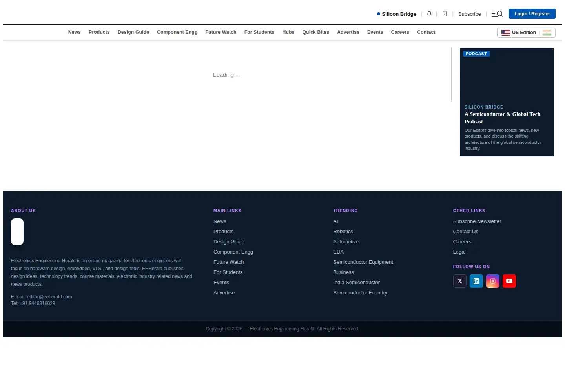Open the trending Robotics link
The height and width of the screenshot is (392, 565).
(343, 232)
